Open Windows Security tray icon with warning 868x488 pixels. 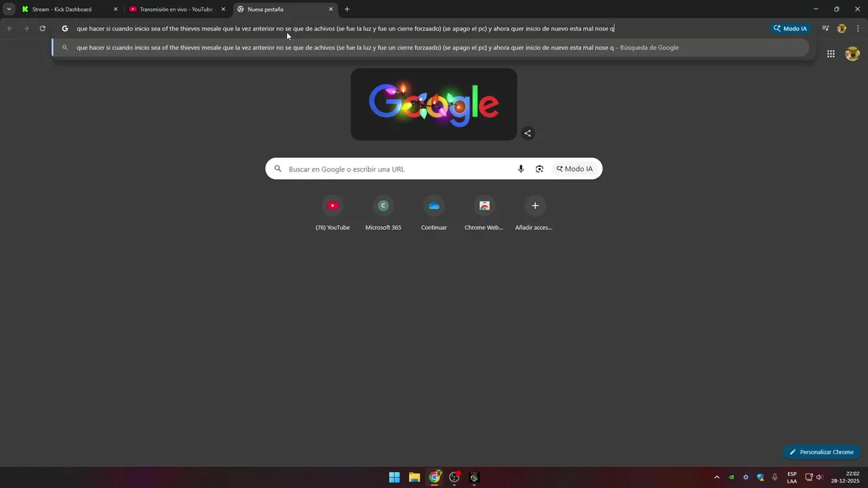pyautogui.click(x=760, y=477)
